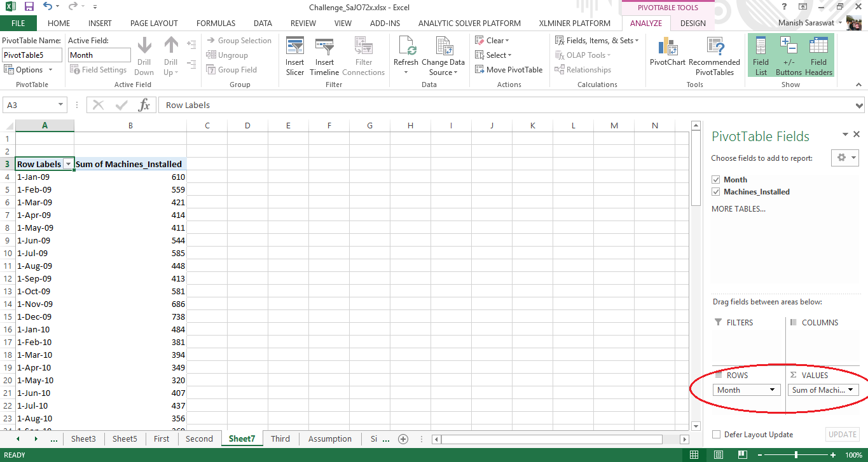Click the MORE TABLES... link
This screenshot has width=868, height=462.
738,209
